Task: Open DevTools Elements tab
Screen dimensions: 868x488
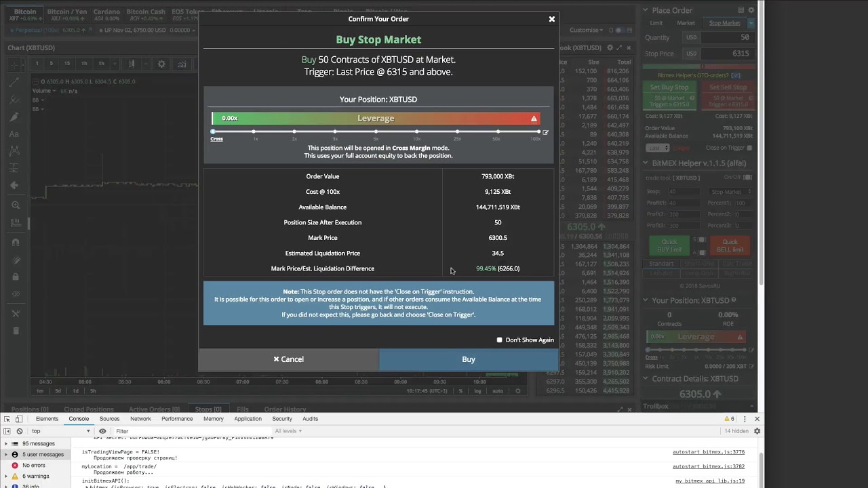Action: [x=47, y=419]
